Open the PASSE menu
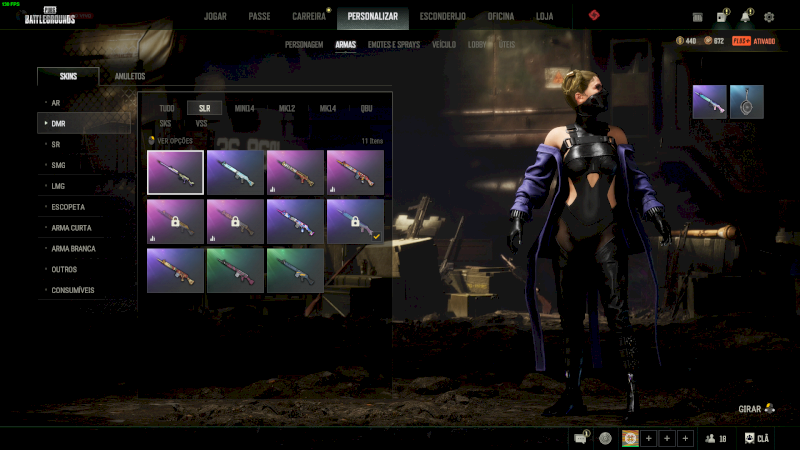The image size is (800, 450). 259,16
